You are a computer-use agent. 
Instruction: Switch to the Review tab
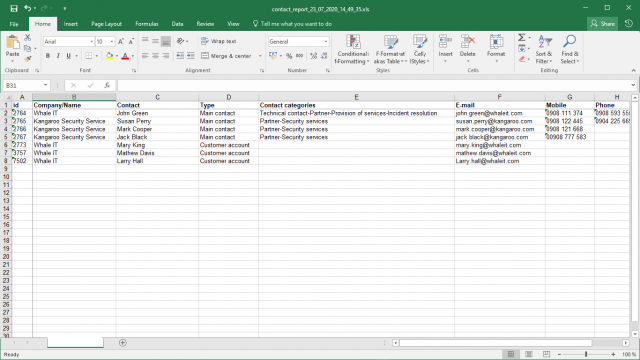coord(205,24)
